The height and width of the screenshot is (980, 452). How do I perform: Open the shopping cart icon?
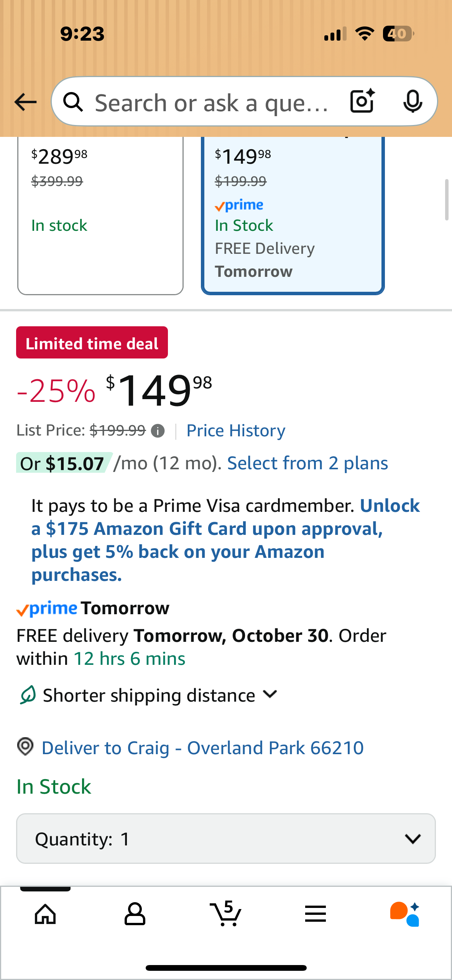226,914
